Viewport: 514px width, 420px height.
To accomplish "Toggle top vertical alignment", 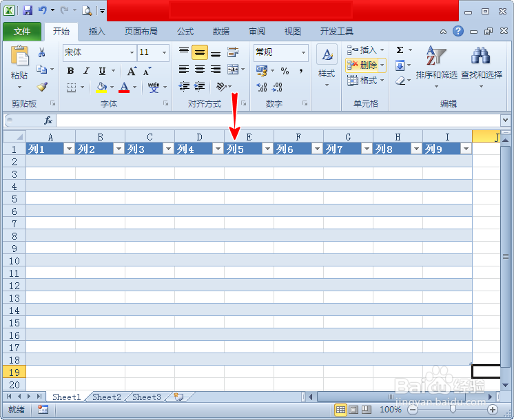I will tap(183, 52).
